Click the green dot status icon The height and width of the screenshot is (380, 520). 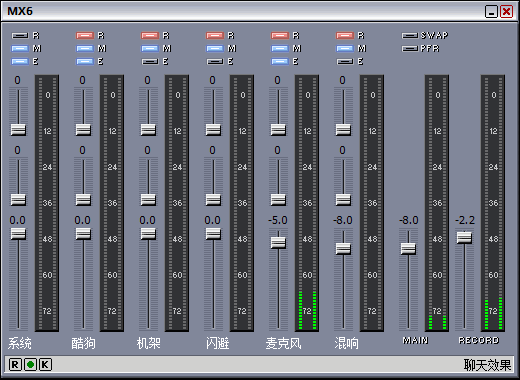click(30, 365)
